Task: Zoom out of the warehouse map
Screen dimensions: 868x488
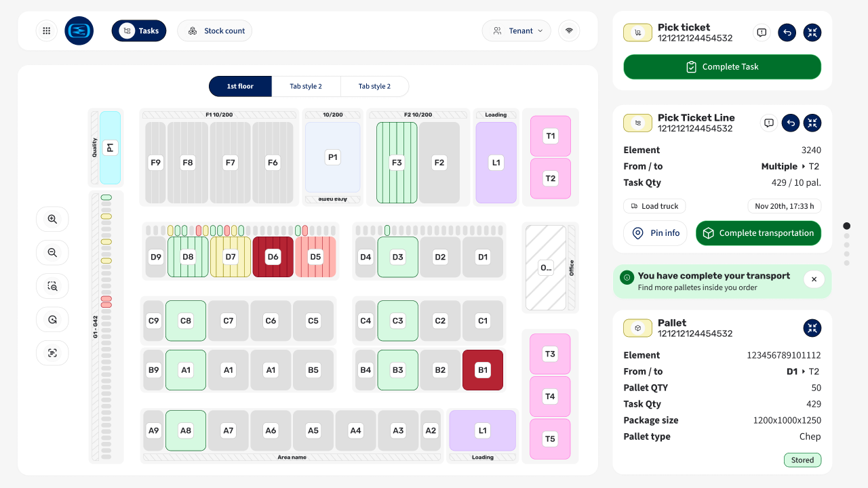Action: [52, 253]
